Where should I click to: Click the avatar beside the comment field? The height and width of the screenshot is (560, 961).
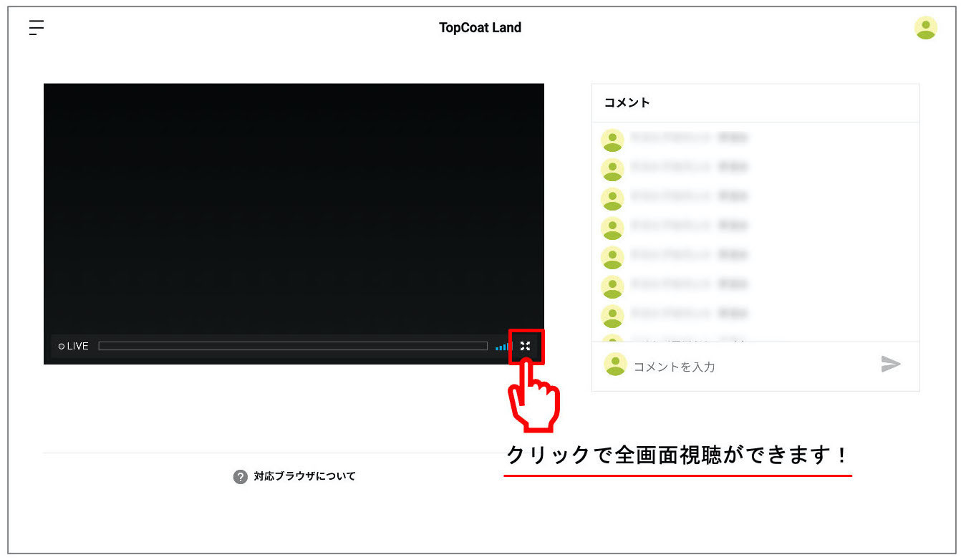[615, 365]
